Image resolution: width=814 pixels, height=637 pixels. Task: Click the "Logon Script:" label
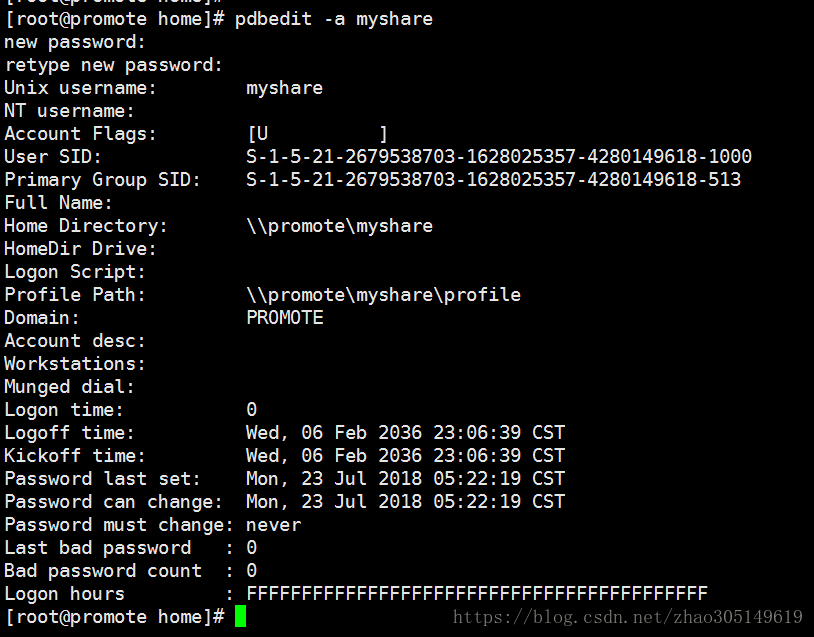click(75, 272)
